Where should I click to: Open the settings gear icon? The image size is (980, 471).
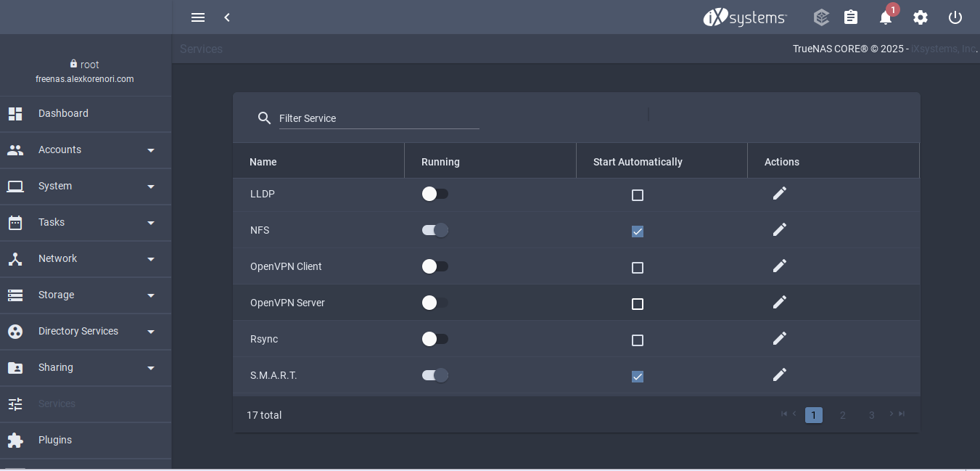[921, 17]
